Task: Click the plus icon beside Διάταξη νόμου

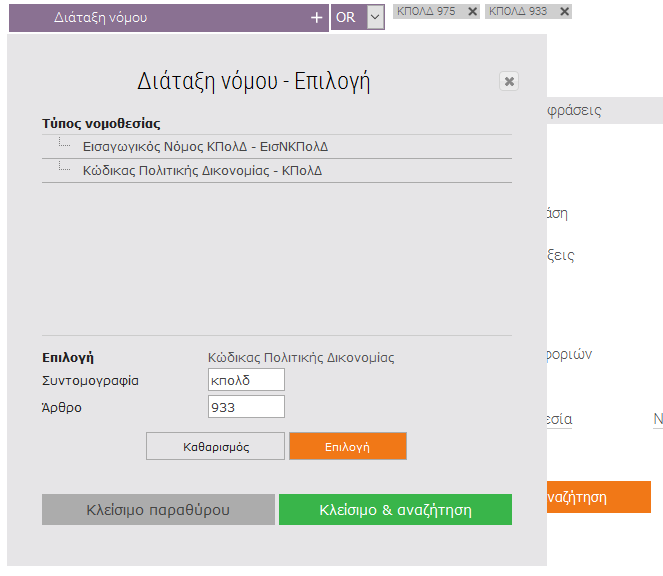Action: point(317,18)
